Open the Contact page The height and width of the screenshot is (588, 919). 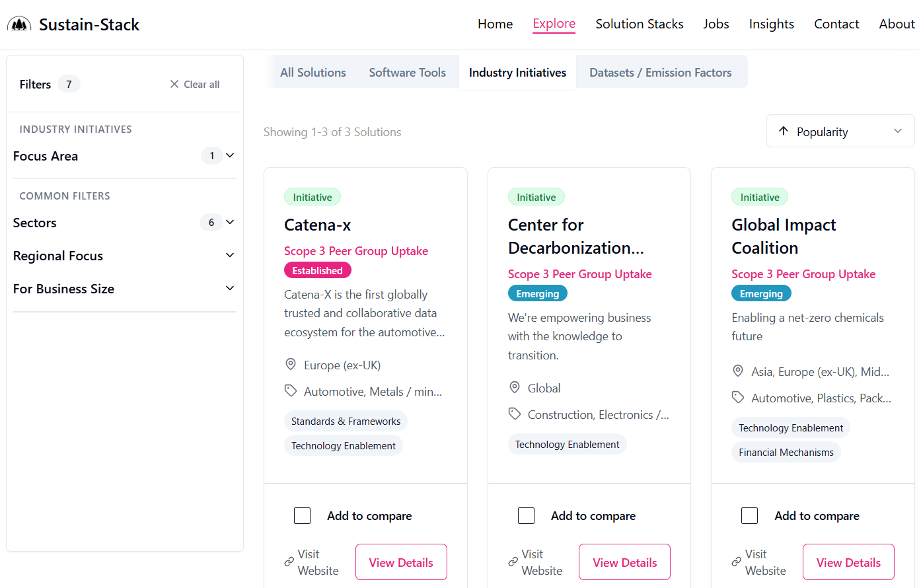click(836, 24)
